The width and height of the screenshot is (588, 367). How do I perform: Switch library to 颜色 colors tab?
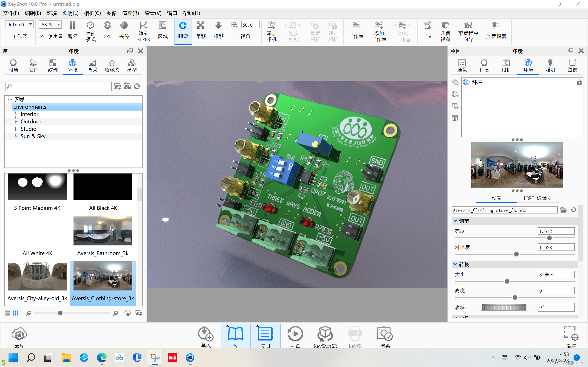click(x=33, y=66)
